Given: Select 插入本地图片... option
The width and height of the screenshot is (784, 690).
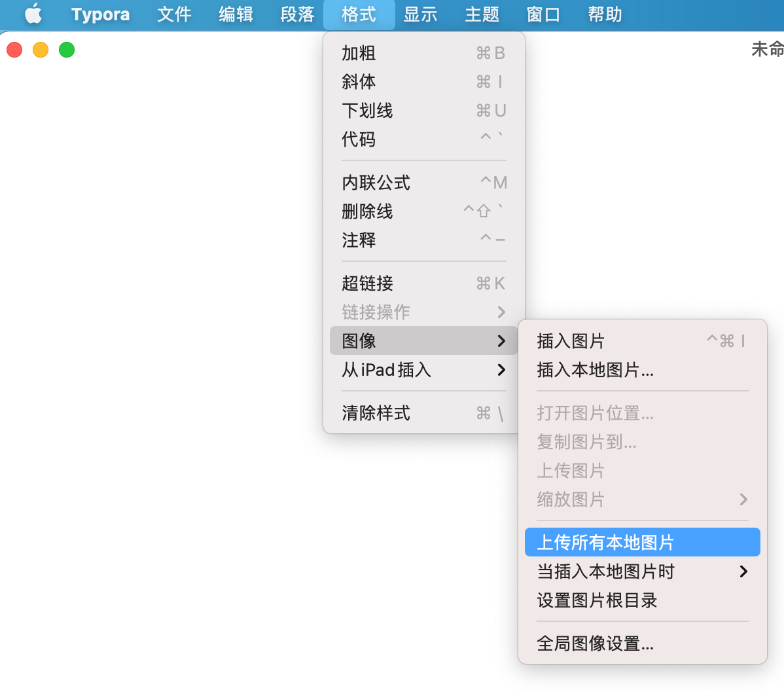Looking at the screenshot, I should click(x=643, y=370).
